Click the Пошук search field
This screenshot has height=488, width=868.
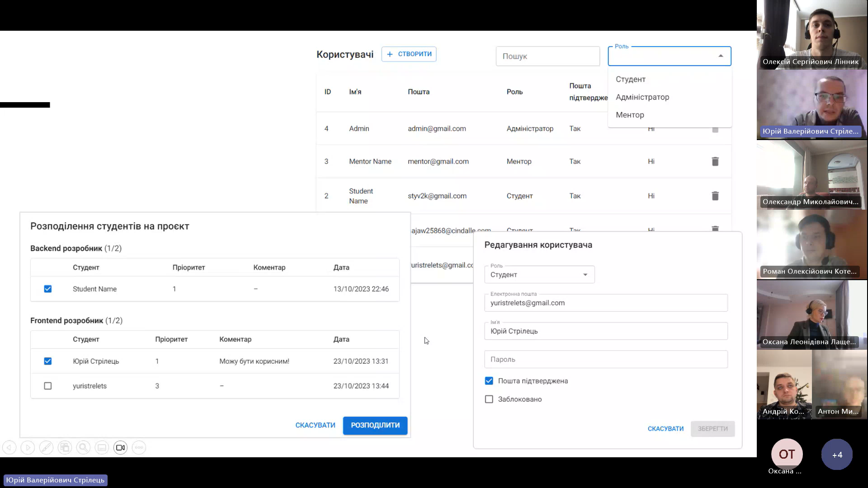coord(547,56)
